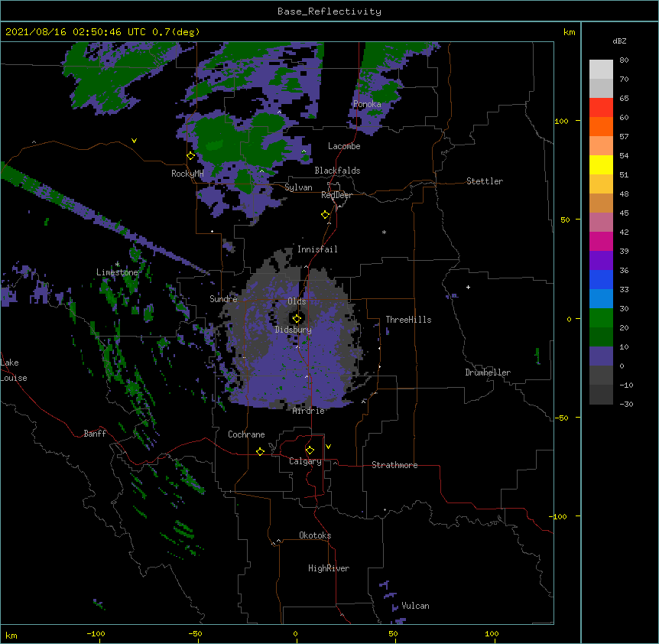Click the Cochrane city label
Screen dimensions: 659x644
[x=246, y=434]
